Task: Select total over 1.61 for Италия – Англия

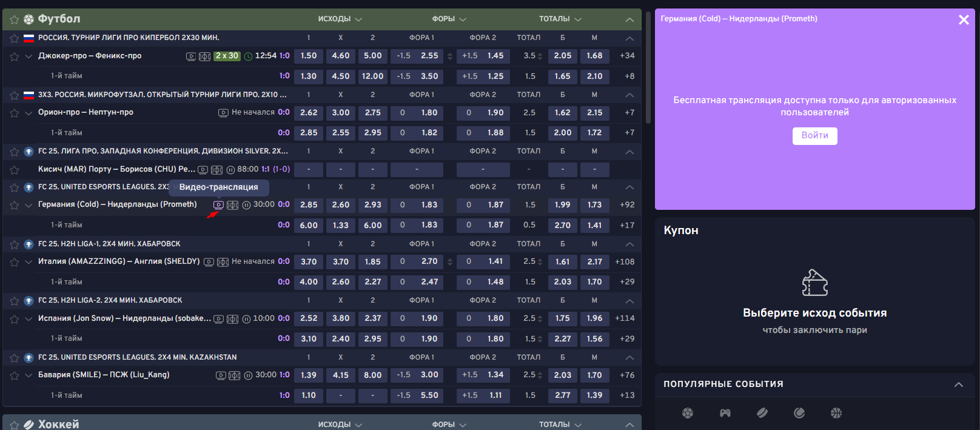Action: (562, 262)
